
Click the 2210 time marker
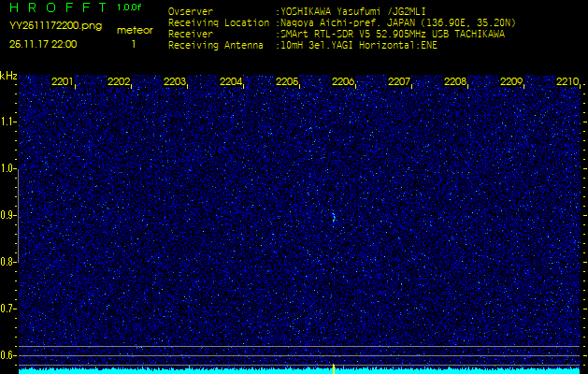tap(567, 81)
